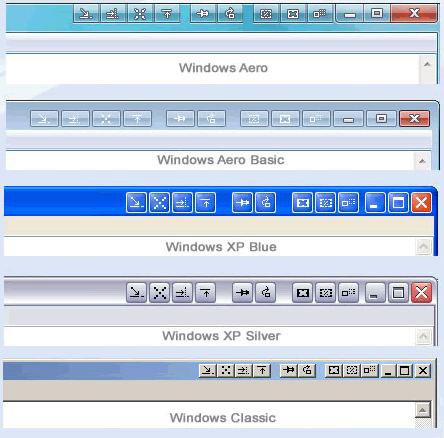The width and height of the screenshot is (444, 438).
Task: Click the pin stay-on-top button in Windows Aero title bar
Action: [x=203, y=14]
